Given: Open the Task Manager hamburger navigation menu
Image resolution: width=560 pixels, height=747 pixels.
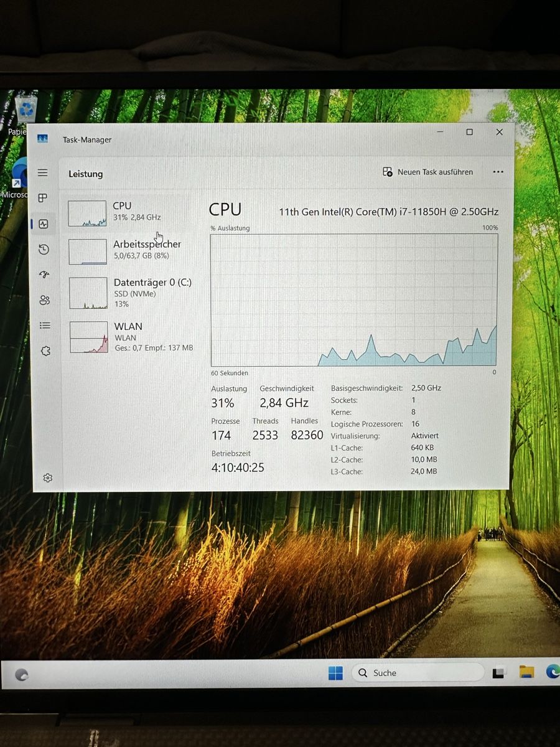Looking at the screenshot, I should pyautogui.click(x=42, y=172).
